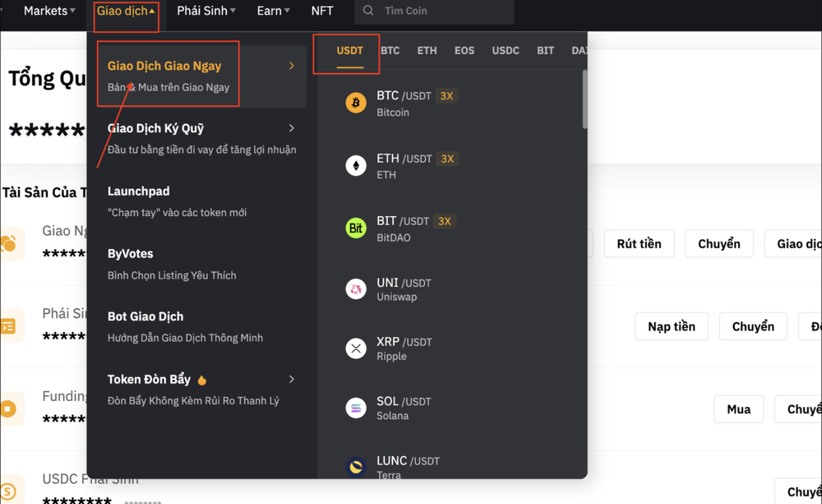Click the Bitcoin coin icon
The height and width of the screenshot is (504, 822).
click(x=356, y=103)
